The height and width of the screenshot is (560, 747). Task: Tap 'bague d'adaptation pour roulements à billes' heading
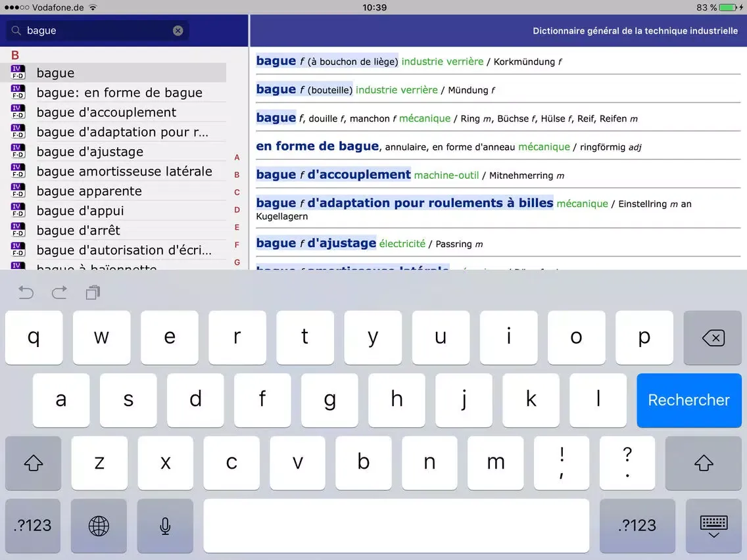pos(404,203)
